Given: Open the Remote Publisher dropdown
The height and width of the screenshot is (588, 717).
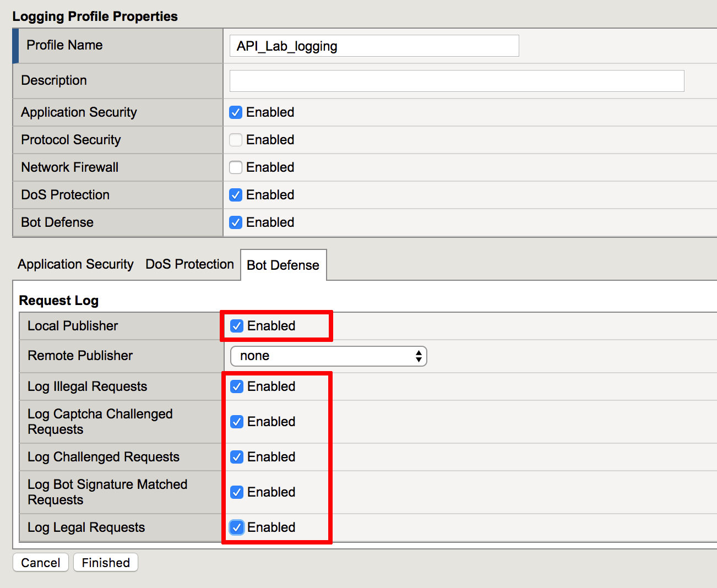Looking at the screenshot, I should click(x=329, y=356).
